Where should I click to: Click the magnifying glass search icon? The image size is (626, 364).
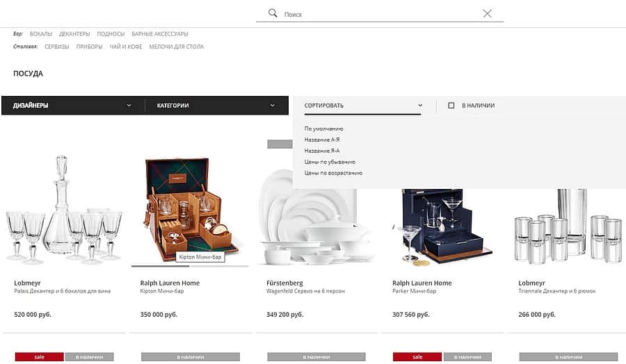(273, 13)
